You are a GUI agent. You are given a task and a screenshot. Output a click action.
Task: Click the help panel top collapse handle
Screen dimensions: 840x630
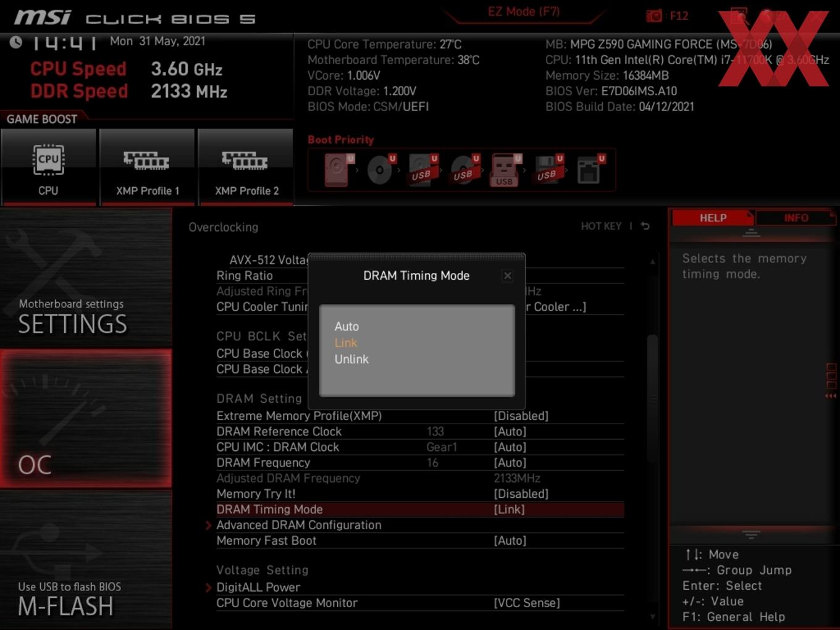coord(751,233)
